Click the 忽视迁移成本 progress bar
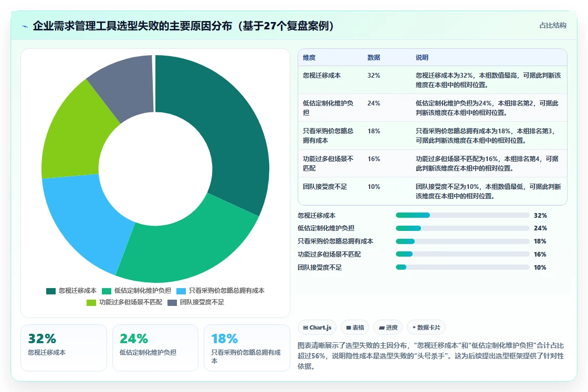 [463, 215]
